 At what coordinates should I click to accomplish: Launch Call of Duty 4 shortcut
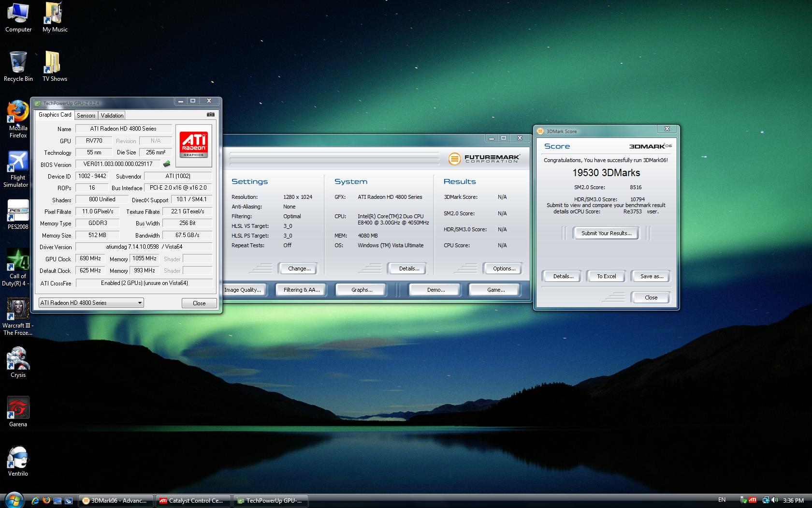click(x=18, y=267)
